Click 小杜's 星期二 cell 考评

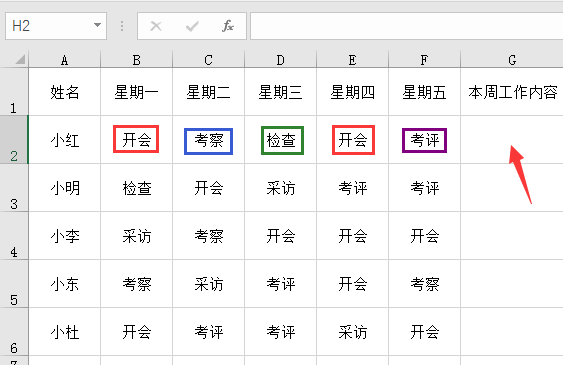click(x=209, y=332)
